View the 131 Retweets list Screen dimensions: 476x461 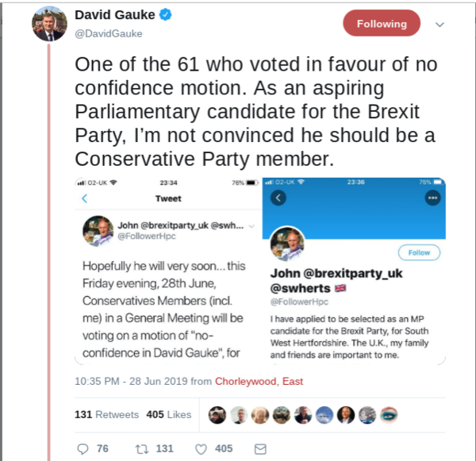pyautogui.click(x=106, y=414)
